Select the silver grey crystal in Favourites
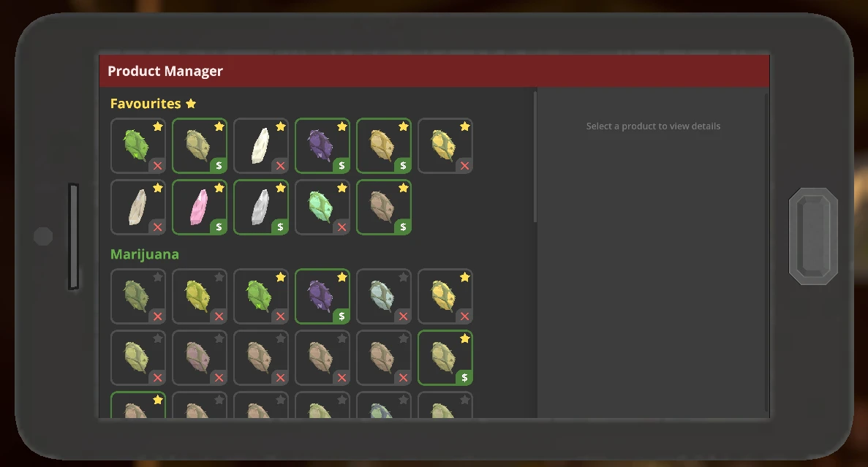 tap(261, 207)
